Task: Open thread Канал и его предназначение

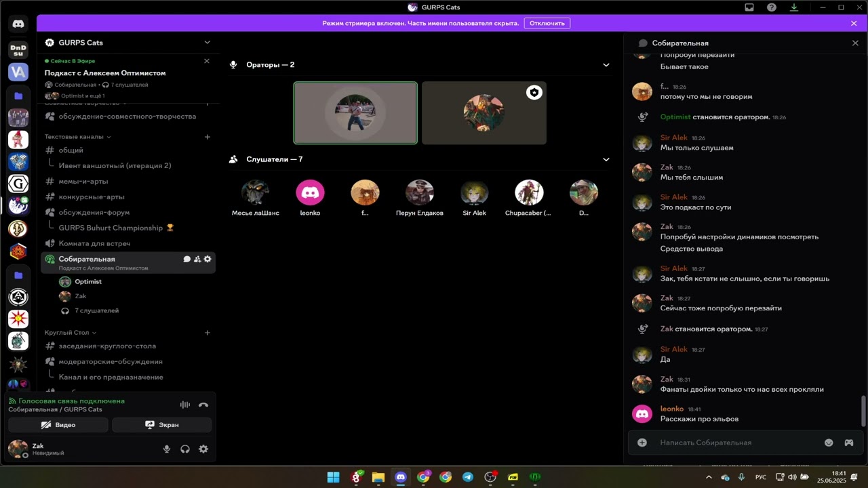Action: tap(111, 377)
